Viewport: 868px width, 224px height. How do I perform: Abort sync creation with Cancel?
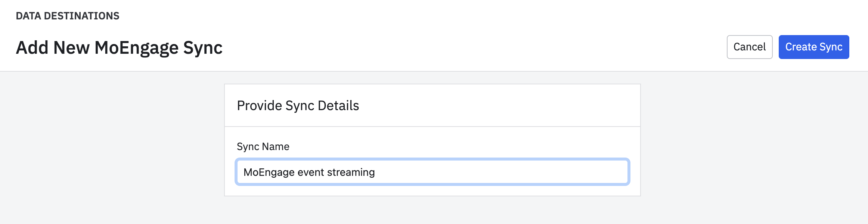click(749, 47)
